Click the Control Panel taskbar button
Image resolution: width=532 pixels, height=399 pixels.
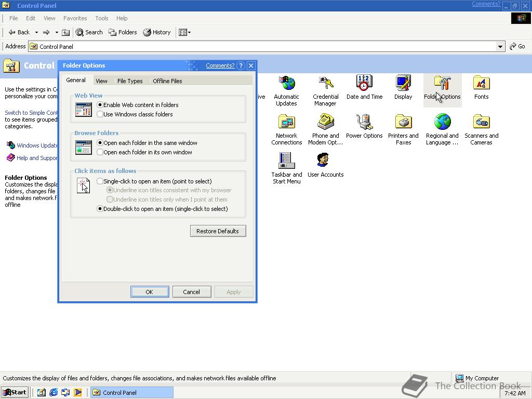point(131,393)
